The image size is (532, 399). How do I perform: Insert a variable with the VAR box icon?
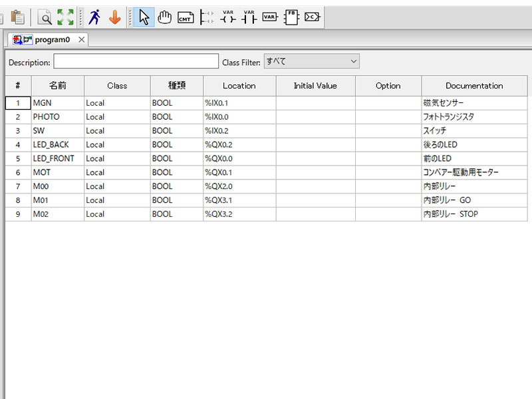269,17
